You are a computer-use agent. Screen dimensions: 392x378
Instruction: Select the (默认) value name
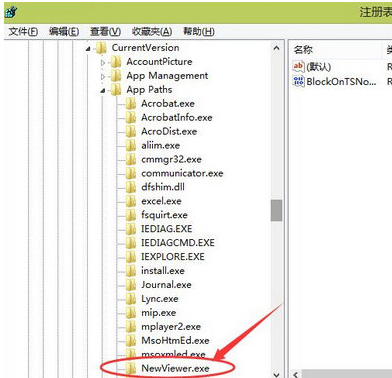coord(318,67)
